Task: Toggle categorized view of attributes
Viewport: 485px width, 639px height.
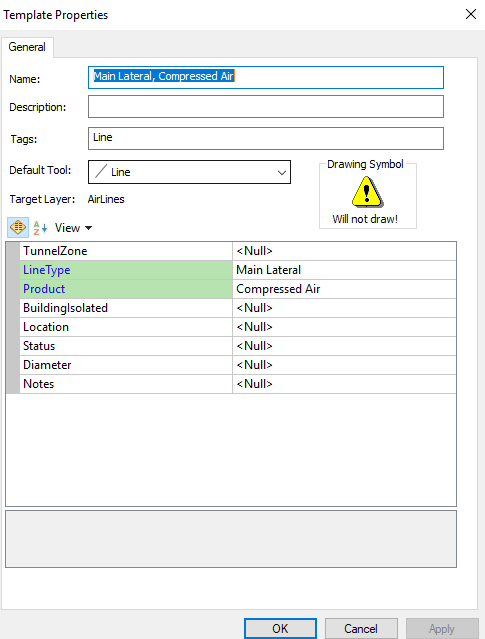Action: [x=18, y=227]
